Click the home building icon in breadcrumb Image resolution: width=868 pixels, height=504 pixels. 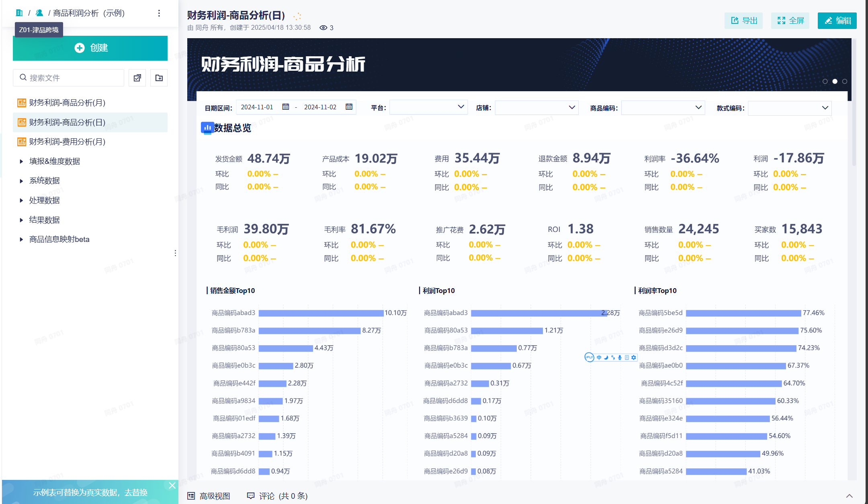(x=19, y=13)
